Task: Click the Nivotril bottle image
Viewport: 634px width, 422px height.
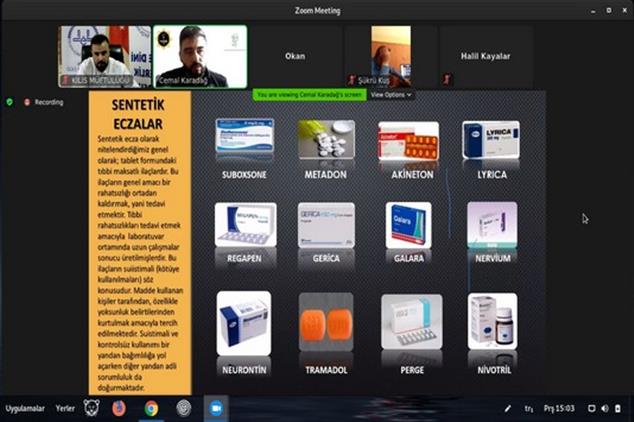Action: click(x=492, y=321)
